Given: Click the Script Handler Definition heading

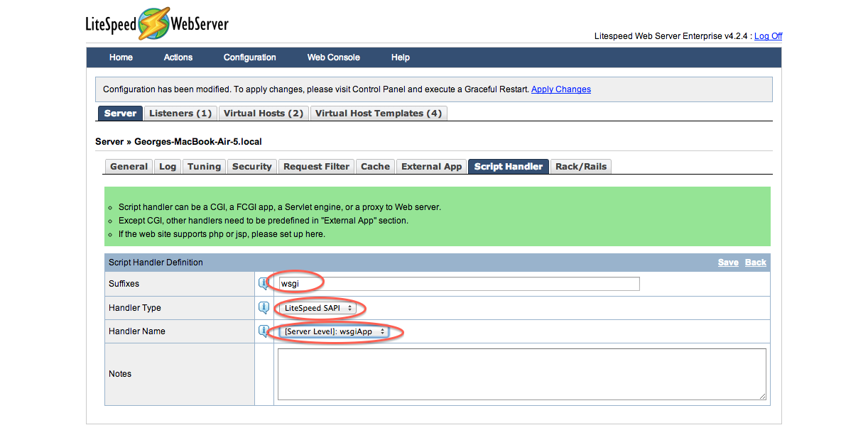Looking at the screenshot, I should pos(156,263).
